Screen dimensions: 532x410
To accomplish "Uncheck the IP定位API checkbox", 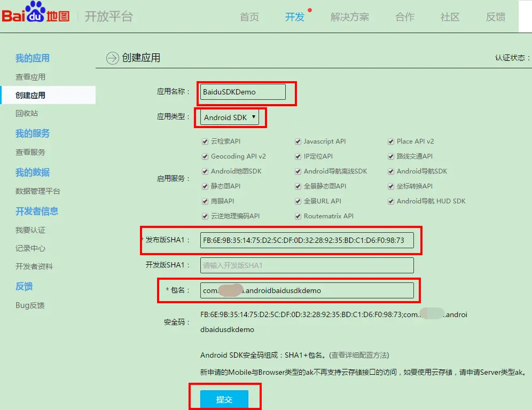I will (x=298, y=156).
